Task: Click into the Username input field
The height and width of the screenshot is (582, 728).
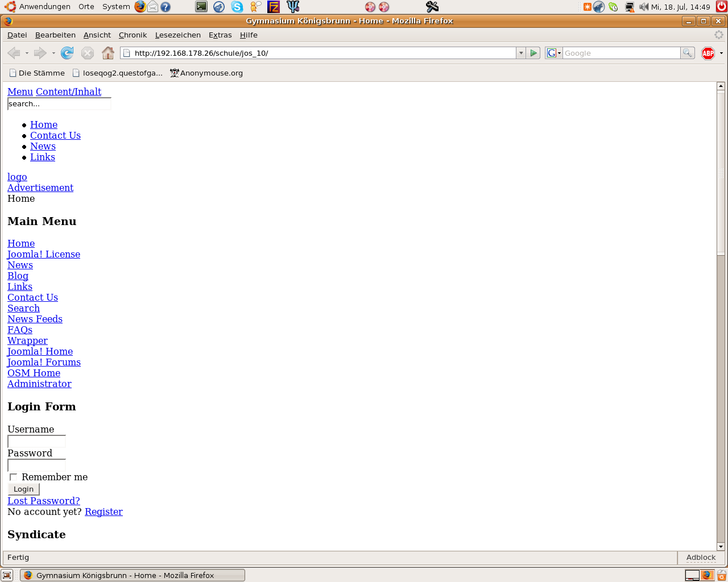Action: tap(36, 442)
